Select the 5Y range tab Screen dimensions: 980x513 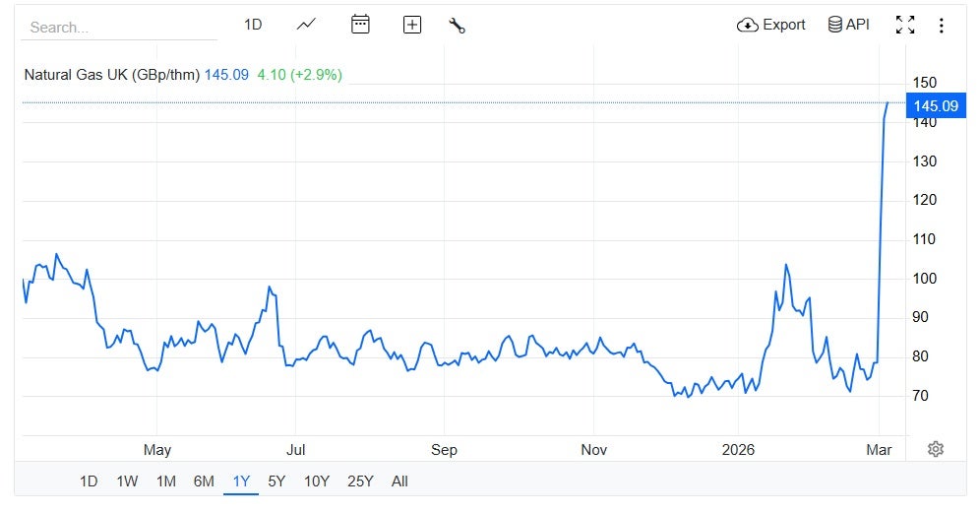pyautogui.click(x=276, y=481)
